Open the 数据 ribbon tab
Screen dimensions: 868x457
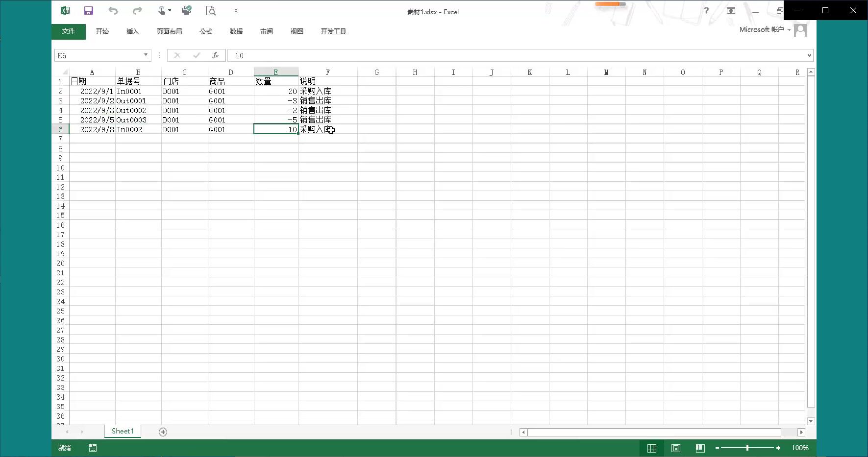236,31
